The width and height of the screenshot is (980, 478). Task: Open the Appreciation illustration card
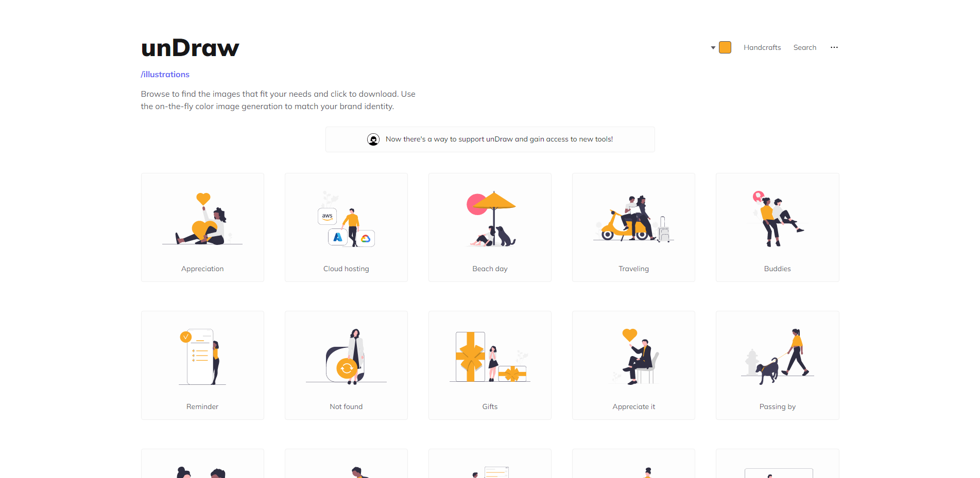point(202,227)
